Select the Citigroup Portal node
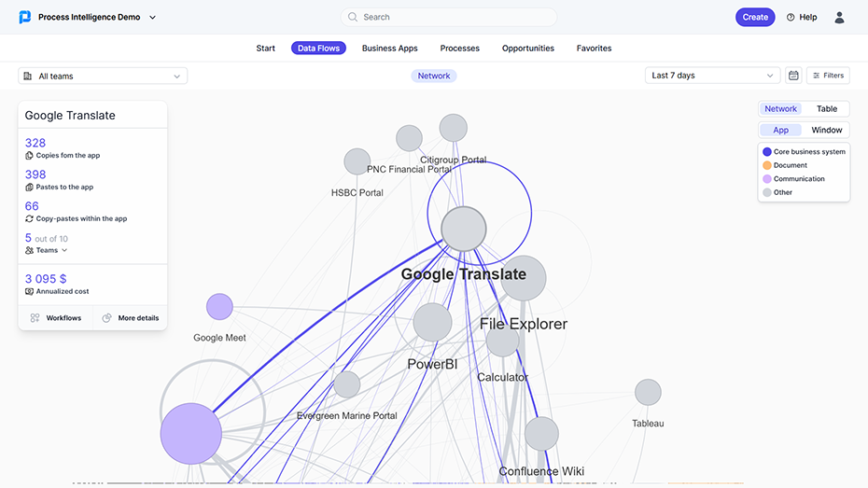 click(454, 128)
